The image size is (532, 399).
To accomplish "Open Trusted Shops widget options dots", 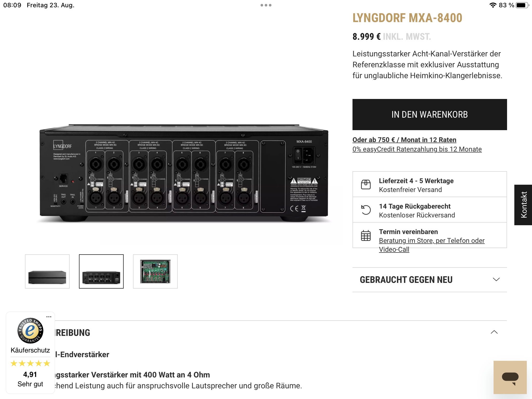I will tap(49, 317).
